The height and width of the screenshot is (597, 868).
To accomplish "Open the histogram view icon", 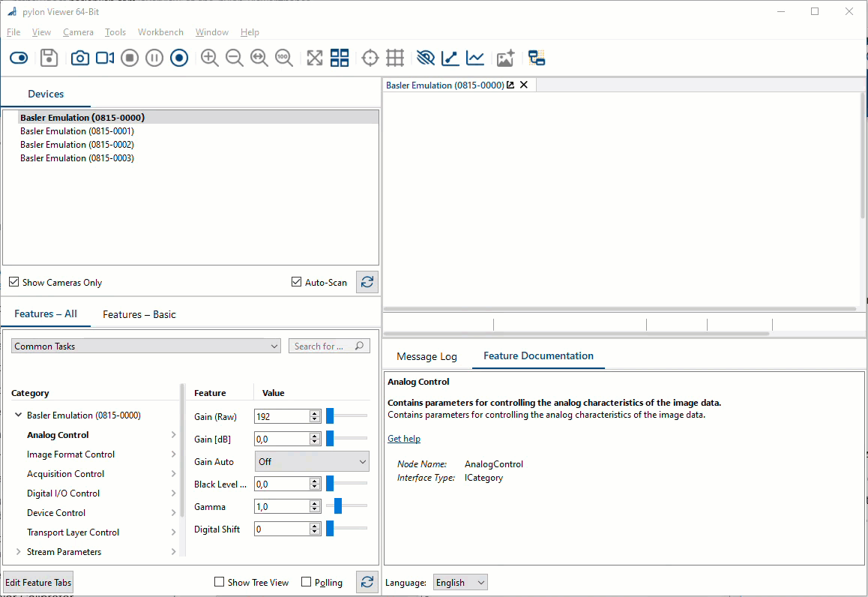I will [475, 57].
